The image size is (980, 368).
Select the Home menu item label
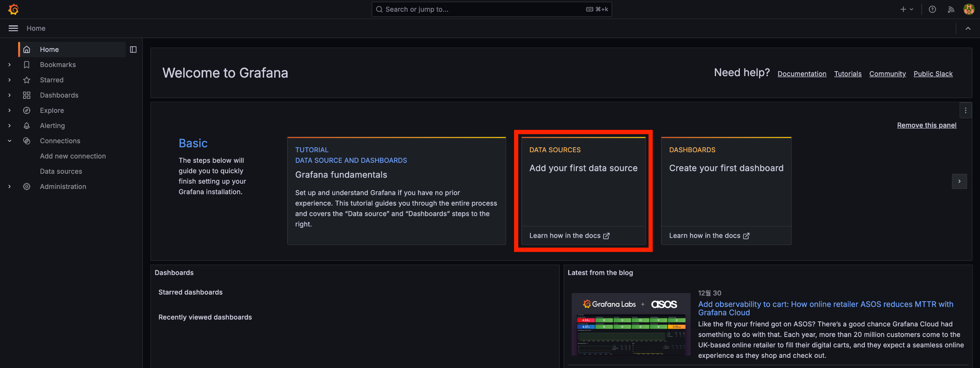click(x=50, y=50)
